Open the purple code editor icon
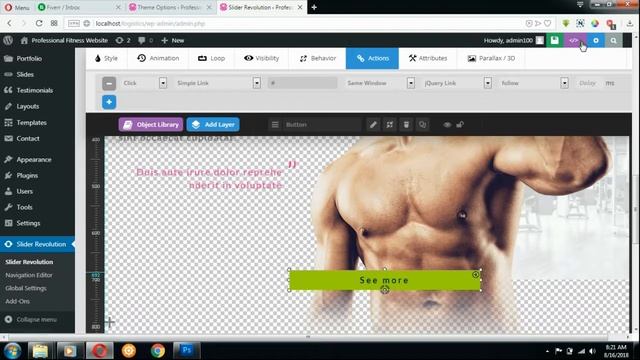The height and width of the screenshot is (360, 640). pyautogui.click(x=573, y=40)
